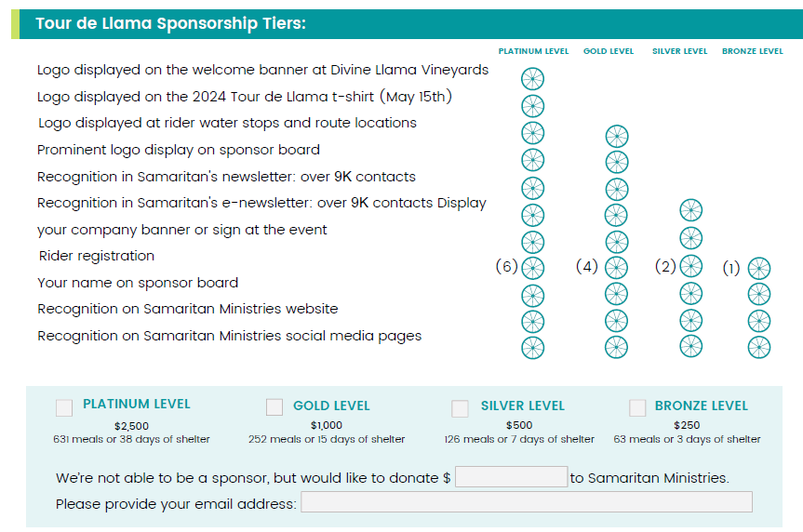The image size is (803, 532).
Task: Click the Bronze Level column header
Action: click(752, 52)
